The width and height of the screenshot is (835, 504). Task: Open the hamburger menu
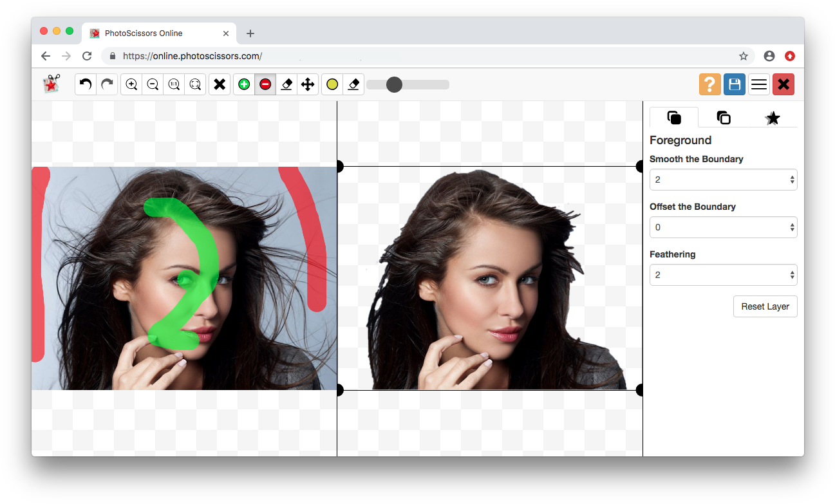(x=758, y=84)
